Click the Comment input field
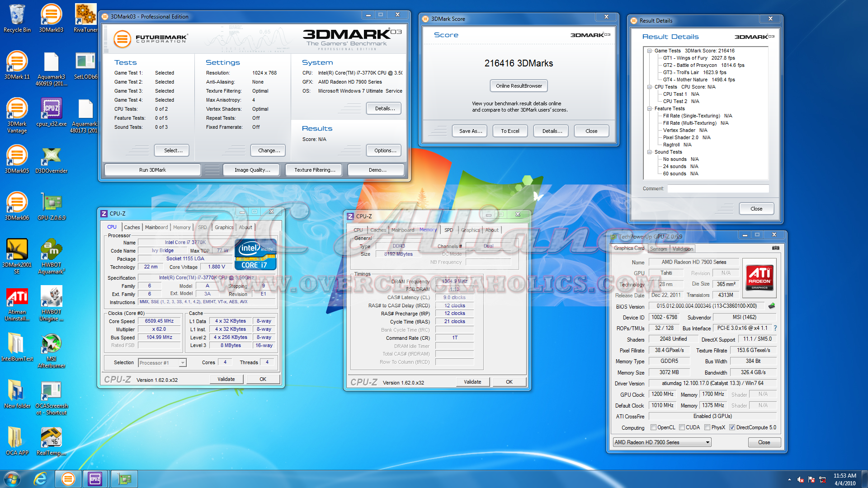 coord(718,188)
